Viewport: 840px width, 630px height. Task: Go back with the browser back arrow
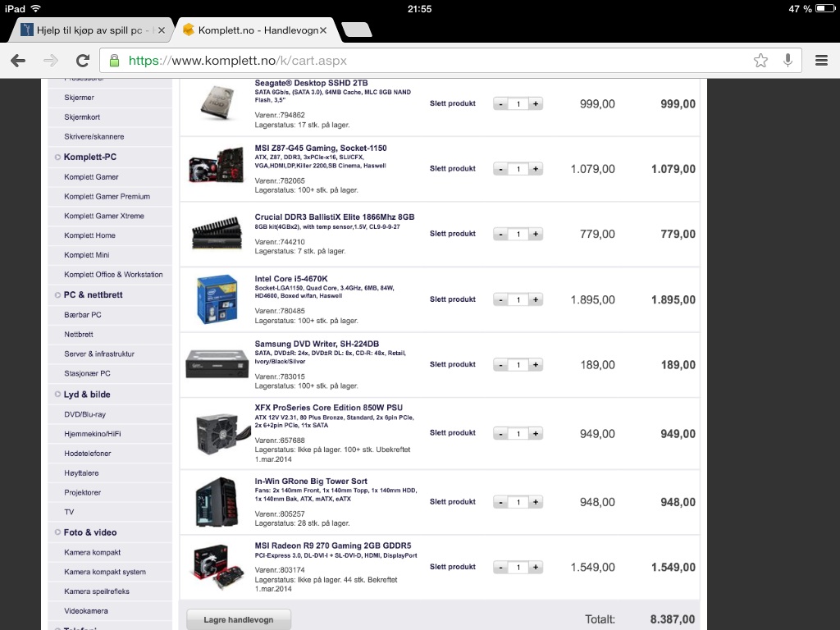pos(18,61)
